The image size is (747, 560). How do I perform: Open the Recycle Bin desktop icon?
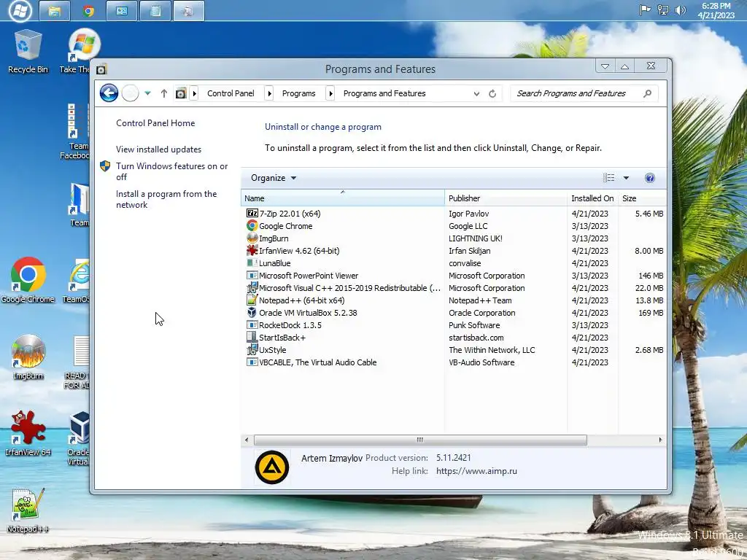click(28, 52)
